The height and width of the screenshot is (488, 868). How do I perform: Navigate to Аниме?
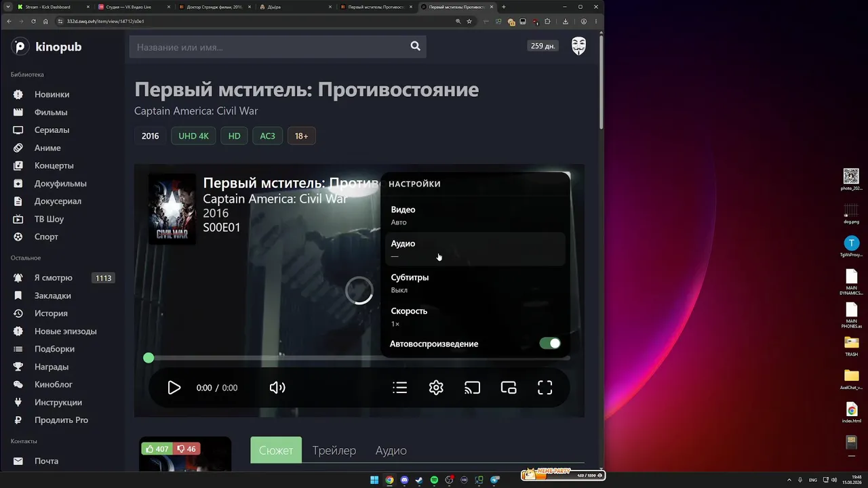(x=47, y=148)
